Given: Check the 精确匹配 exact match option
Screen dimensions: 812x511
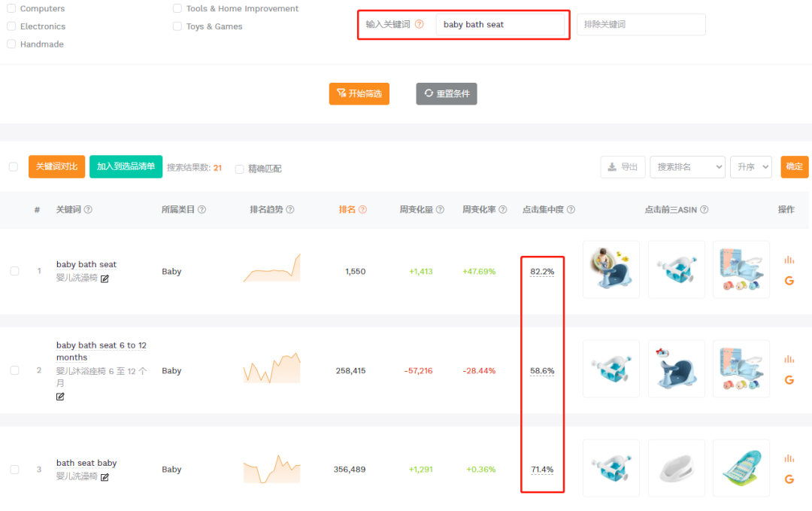Looking at the screenshot, I should tap(238, 169).
